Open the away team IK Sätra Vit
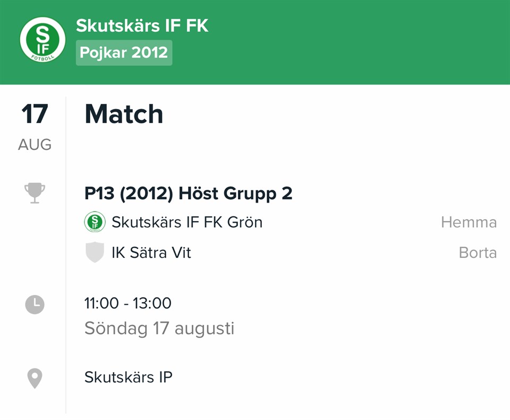Screen dimensions: 510x420 (151, 253)
